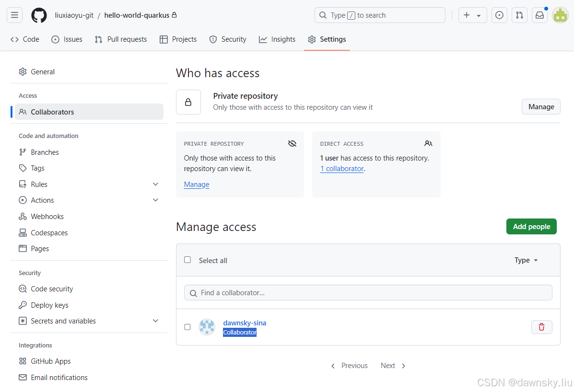Open the Type filter dropdown
Image resolution: width=574 pixels, height=392 pixels.
point(526,260)
